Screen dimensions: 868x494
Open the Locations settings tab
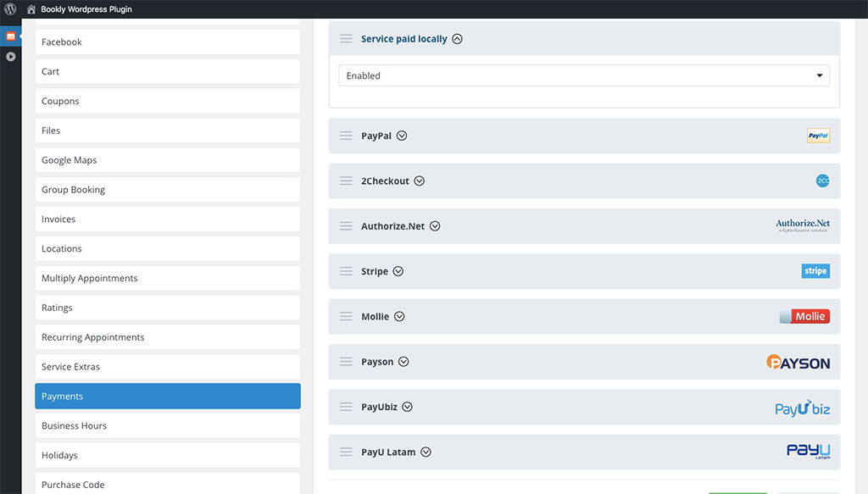(168, 248)
